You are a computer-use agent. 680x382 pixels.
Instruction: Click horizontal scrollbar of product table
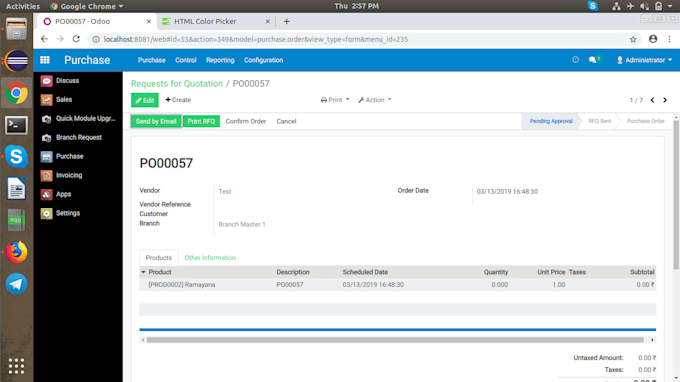[x=395, y=340]
